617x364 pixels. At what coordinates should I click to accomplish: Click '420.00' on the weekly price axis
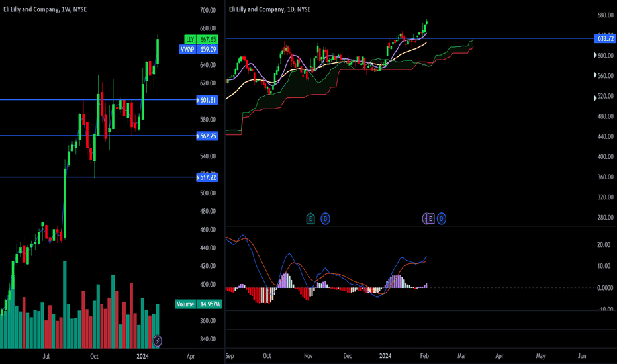[208, 266]
